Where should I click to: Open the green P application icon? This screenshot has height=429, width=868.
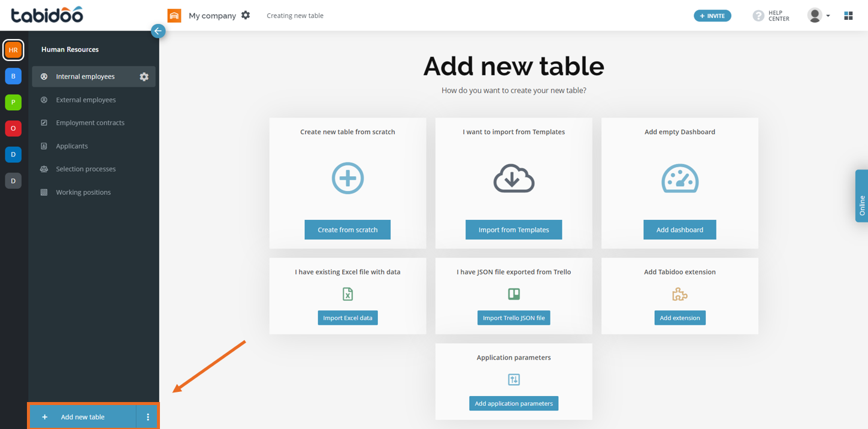(x=13, y=102)
